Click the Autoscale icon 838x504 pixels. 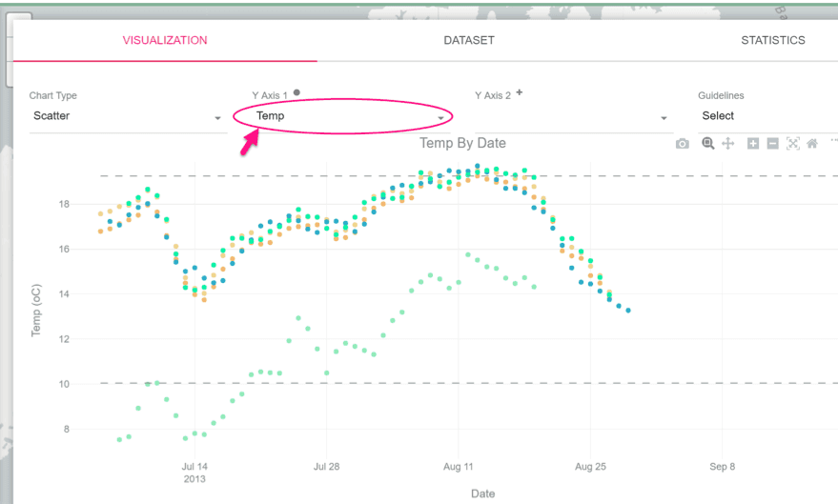pos(793,143)
